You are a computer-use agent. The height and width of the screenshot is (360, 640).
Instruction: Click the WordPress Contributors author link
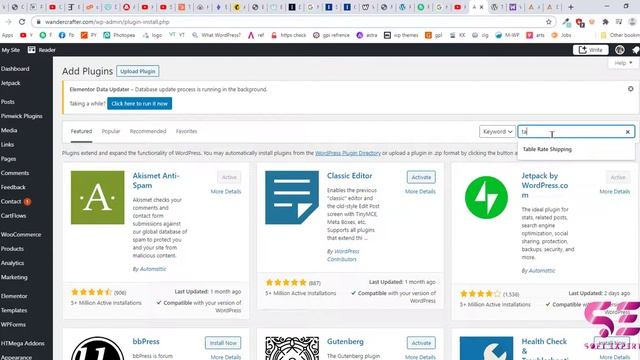(343, 255)
